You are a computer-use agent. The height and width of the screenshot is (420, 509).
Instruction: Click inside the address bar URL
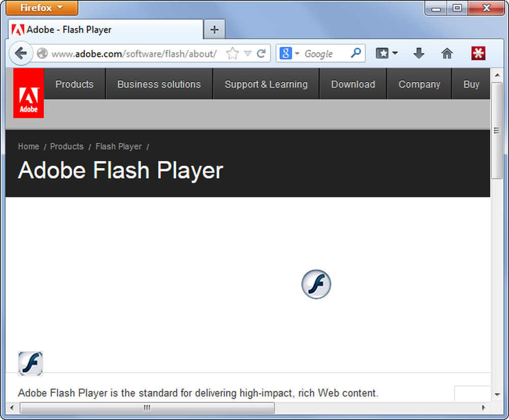click(x=134, y=54)
